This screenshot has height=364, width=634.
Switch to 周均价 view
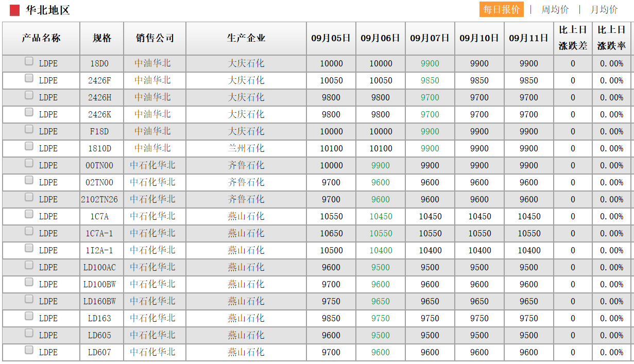tap(555, 9)
